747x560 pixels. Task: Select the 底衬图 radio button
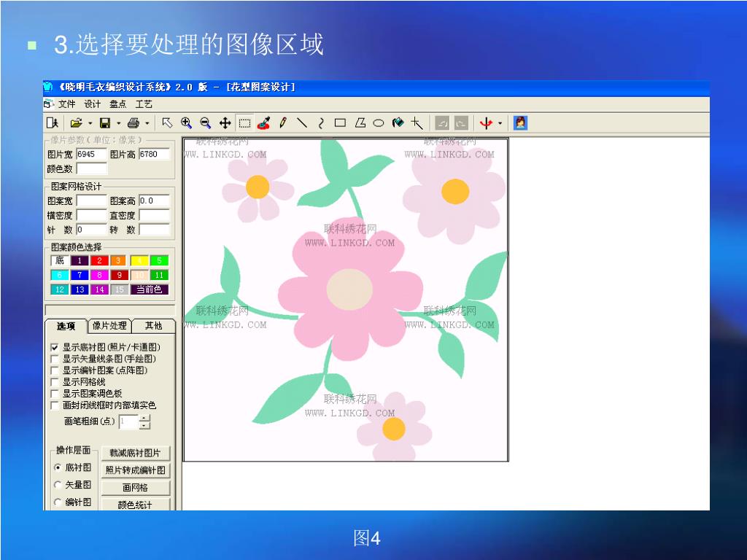coord(58,467)
